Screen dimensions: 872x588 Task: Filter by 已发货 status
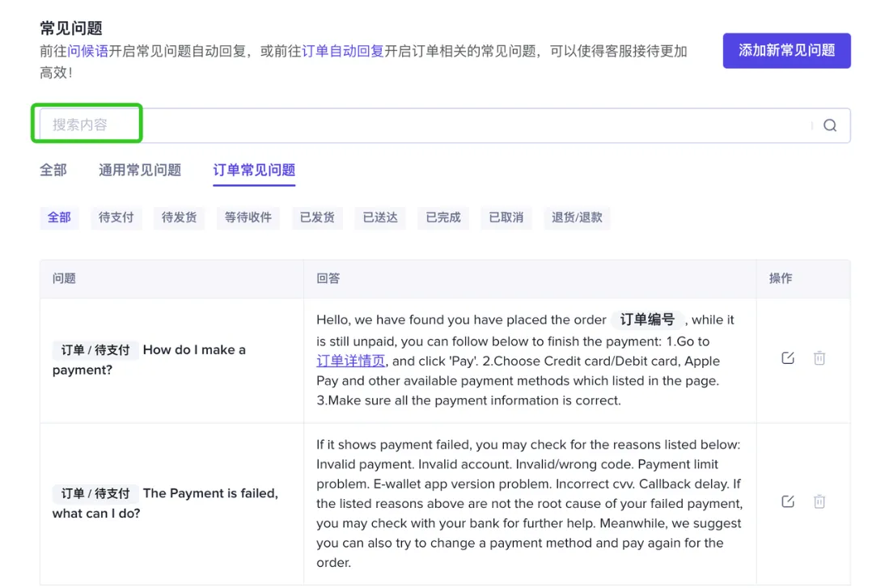point(318,218)
